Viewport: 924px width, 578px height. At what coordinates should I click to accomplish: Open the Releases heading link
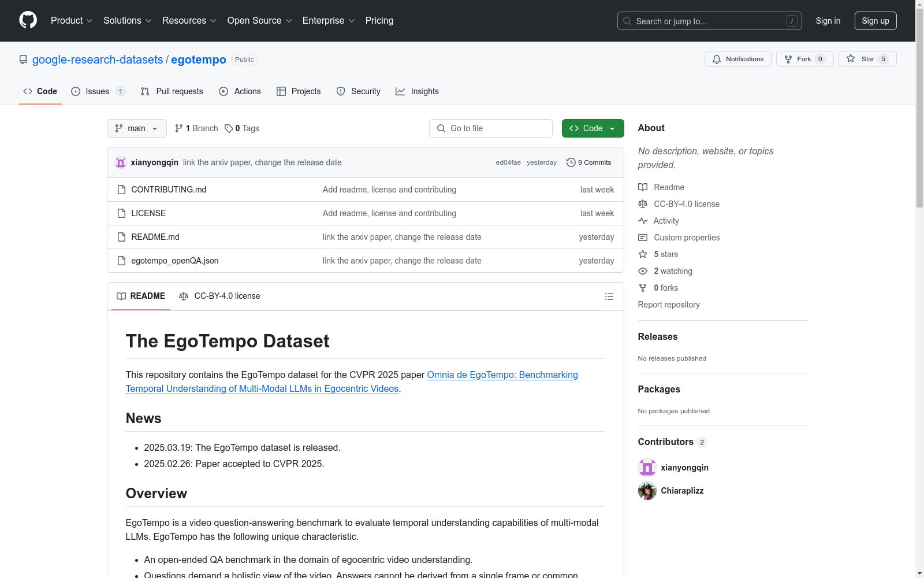658,336
